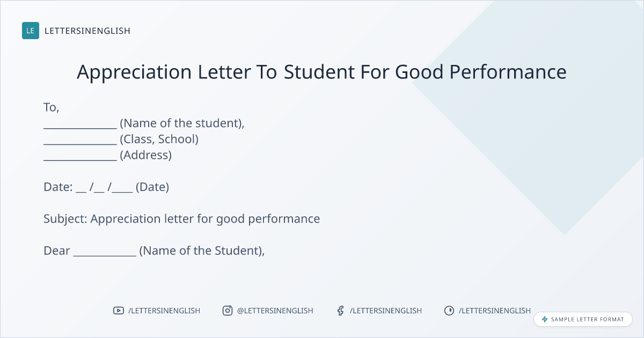Follow the /LETTERSINENGLISH Facebook handle link
The height and width of the screenshot is (338, 644).
[x=386, y=311]
